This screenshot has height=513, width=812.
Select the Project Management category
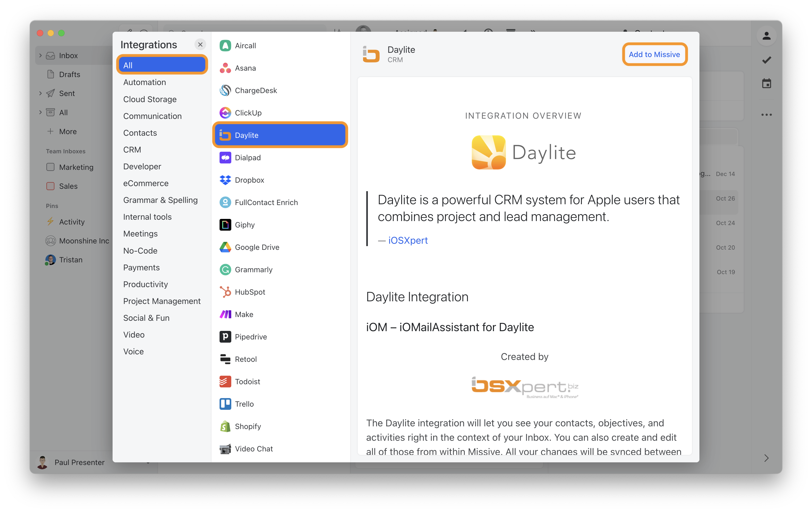pos(162,301)
